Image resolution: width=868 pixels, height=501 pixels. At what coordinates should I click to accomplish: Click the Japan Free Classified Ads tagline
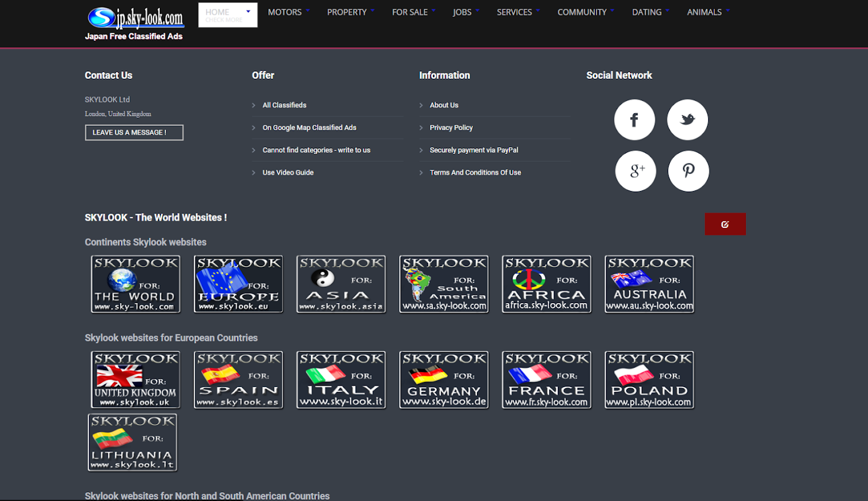(x=134, y=36)
